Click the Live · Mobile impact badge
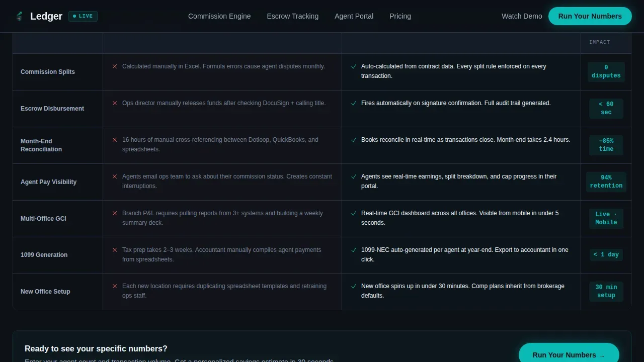This screenshot has height=362, width=644. point(606,218)
